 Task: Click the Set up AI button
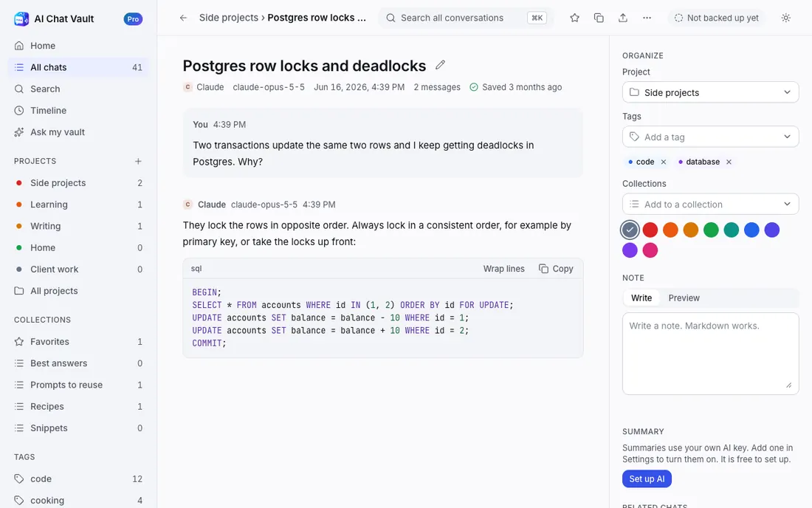click(647, 479)
